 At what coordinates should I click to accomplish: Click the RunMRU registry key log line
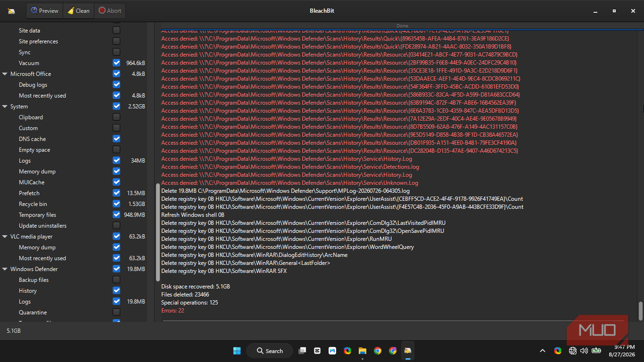tap(276, 239)
